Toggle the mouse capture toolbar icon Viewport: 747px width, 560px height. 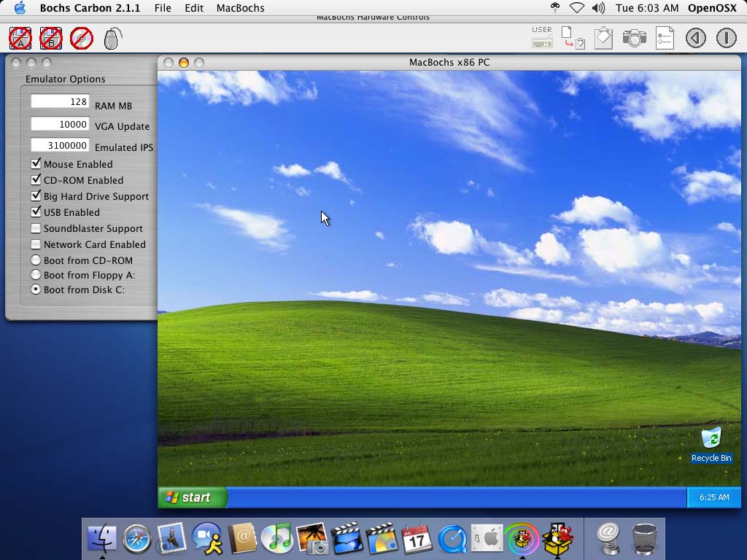[112, 38]
